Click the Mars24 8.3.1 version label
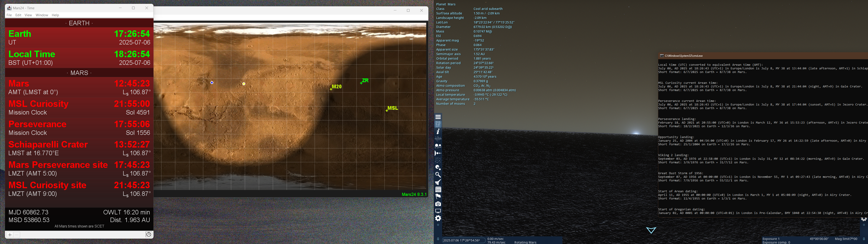 (x=414, y=194)
